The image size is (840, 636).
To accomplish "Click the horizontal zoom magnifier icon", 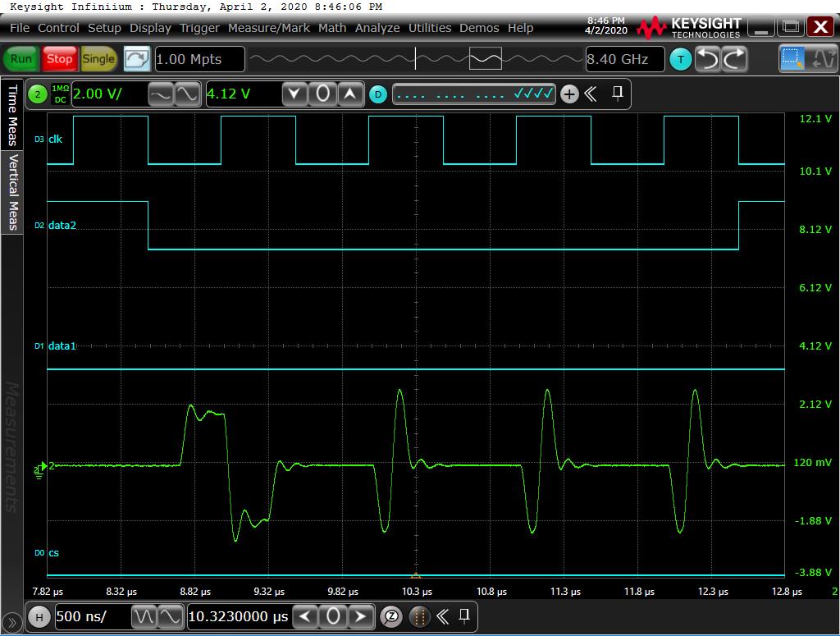I will (392, 615).
